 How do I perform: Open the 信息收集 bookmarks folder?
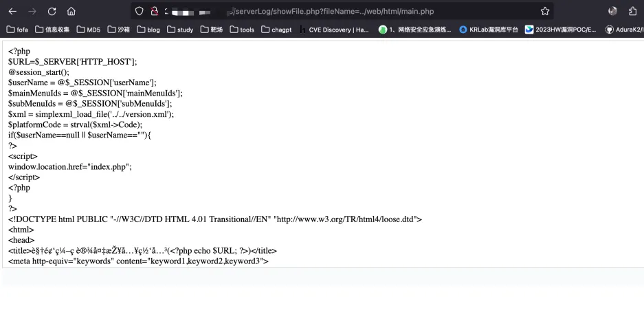pyautogui.click(x=52, y=30)
